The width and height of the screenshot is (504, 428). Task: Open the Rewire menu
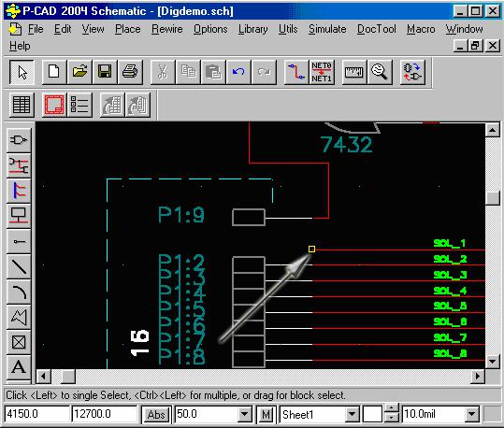tap(166, 29)
